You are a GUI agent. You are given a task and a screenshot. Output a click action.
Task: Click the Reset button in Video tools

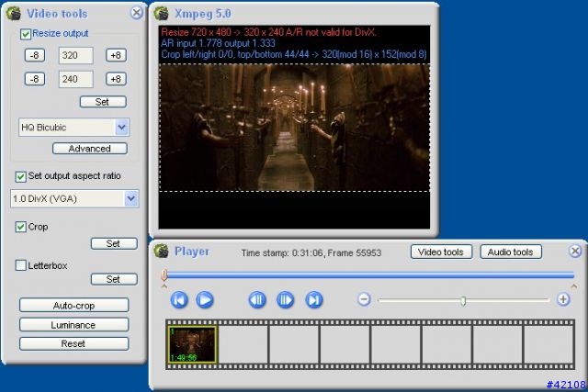pyautogui.click(x=73, y=343)
